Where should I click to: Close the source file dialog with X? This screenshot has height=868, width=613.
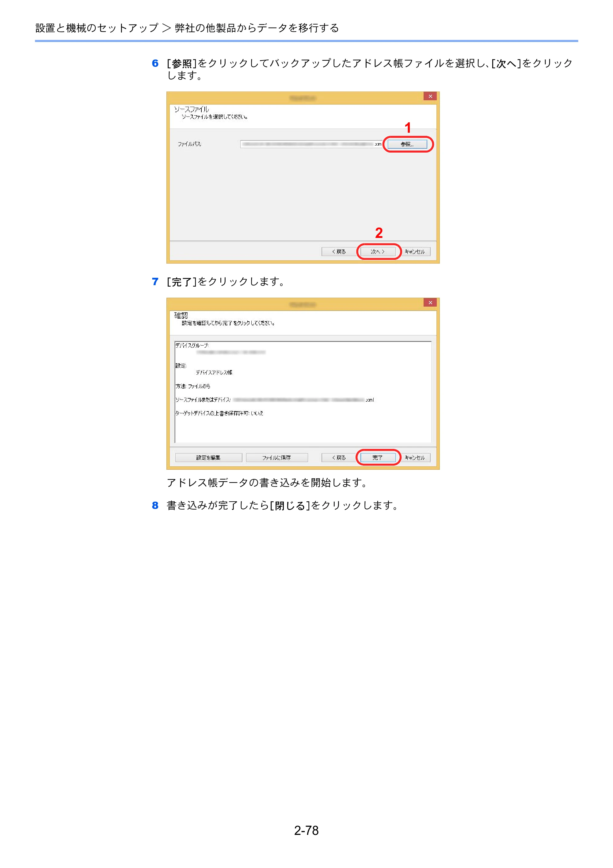pos(430,96)
